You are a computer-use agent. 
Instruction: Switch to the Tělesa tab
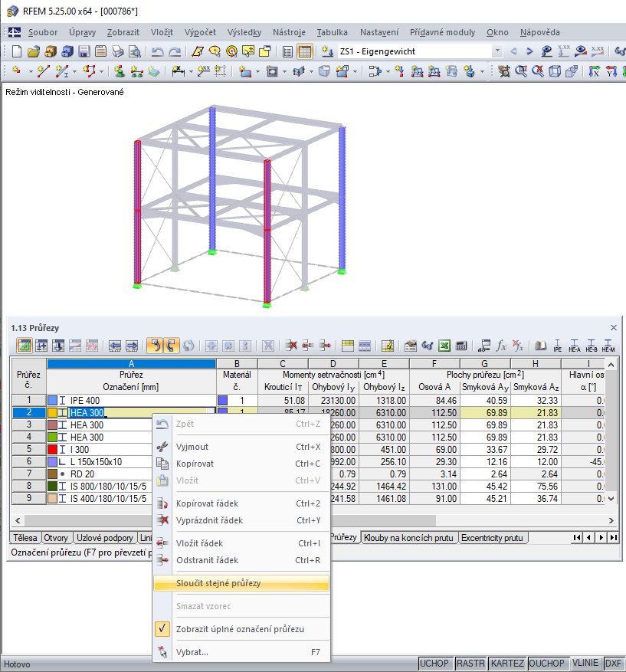tap(25, 538)
